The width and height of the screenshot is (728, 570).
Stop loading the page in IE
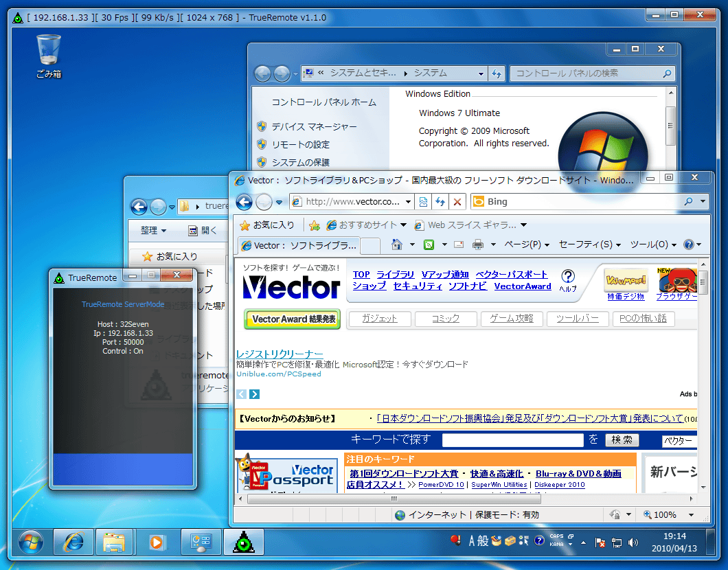click(x=457, y=202)
